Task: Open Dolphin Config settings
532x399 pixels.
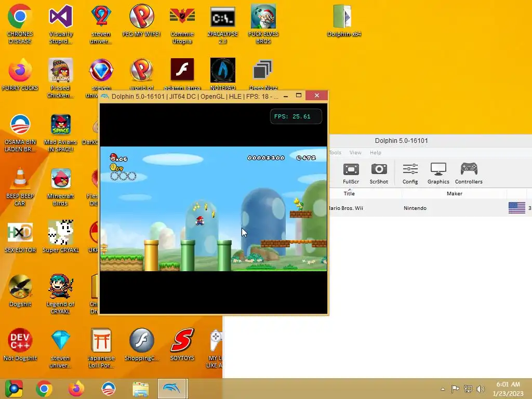Action: click(x=410, y=174)
